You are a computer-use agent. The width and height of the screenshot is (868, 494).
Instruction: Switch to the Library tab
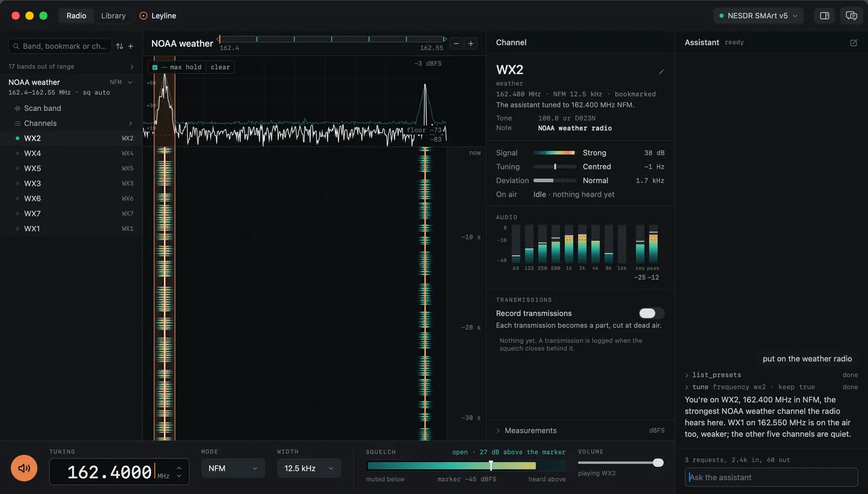tap(113, 16)
